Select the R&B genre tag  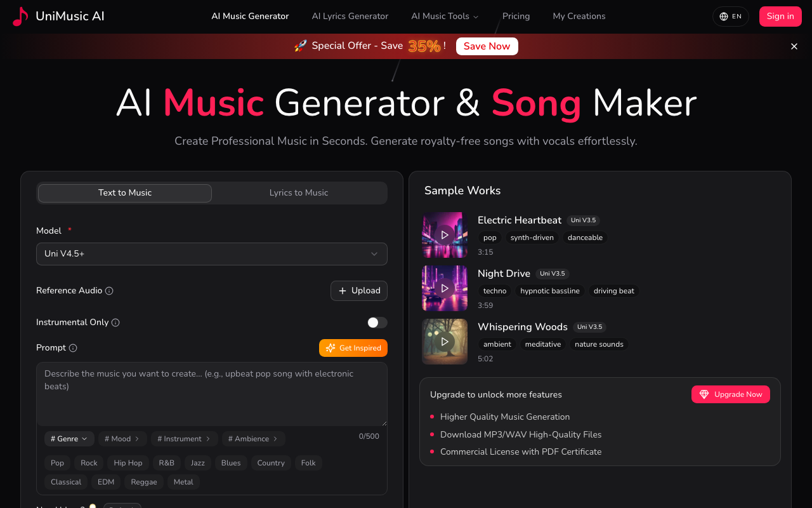pos(167,463)
